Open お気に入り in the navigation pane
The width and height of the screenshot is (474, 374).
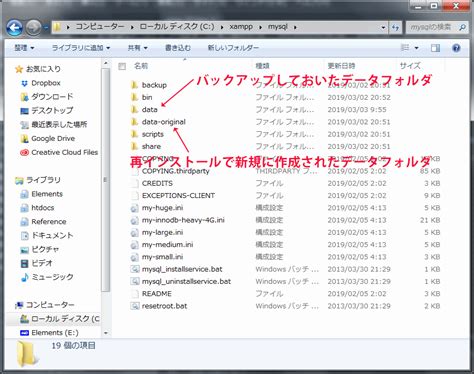point(43,69)
